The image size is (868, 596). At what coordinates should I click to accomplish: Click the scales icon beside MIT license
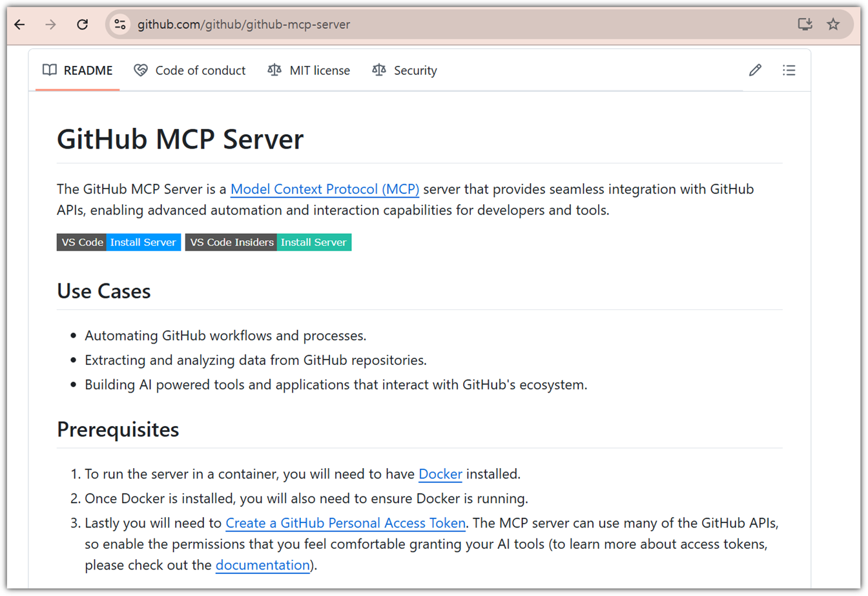[x=274, y=70]
